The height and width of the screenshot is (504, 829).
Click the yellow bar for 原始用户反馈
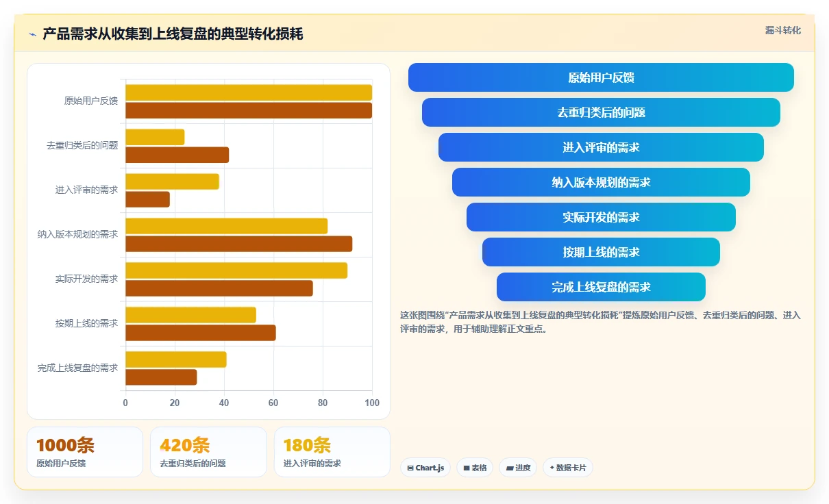coord(249,92)
